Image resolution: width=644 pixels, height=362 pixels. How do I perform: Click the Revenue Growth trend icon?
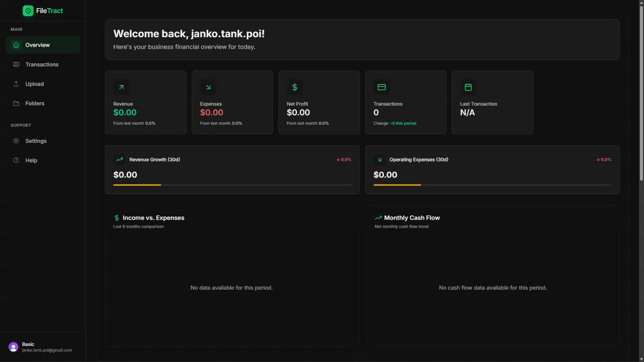(x=119, y=159)
